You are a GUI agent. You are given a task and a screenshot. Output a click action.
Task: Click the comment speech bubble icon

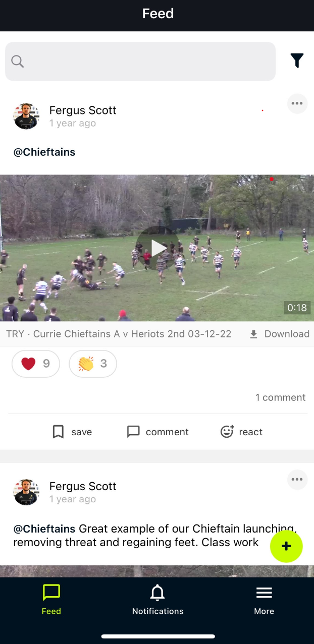tap(133, 432)
